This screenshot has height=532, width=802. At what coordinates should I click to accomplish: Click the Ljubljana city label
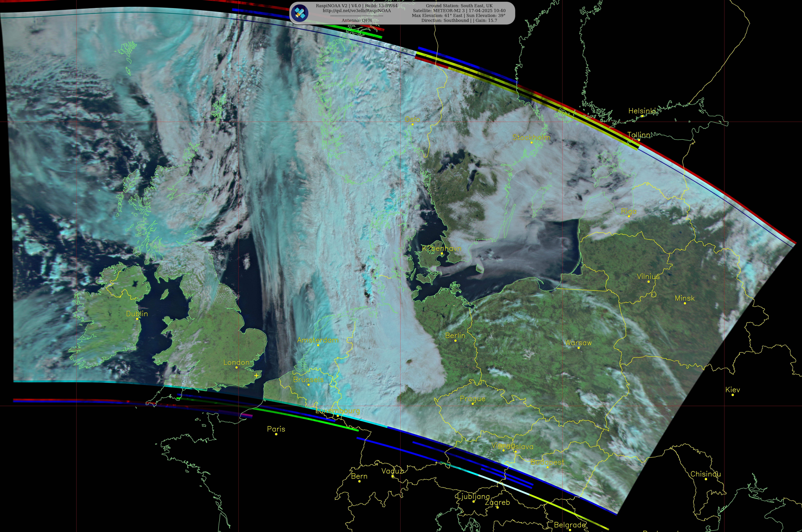(473, 497)
